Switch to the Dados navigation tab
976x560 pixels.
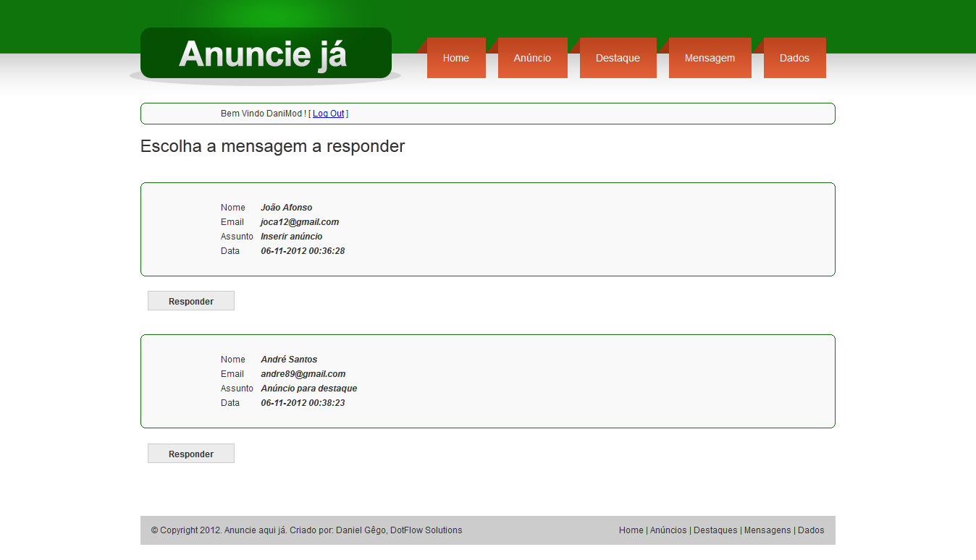[795, 58]
